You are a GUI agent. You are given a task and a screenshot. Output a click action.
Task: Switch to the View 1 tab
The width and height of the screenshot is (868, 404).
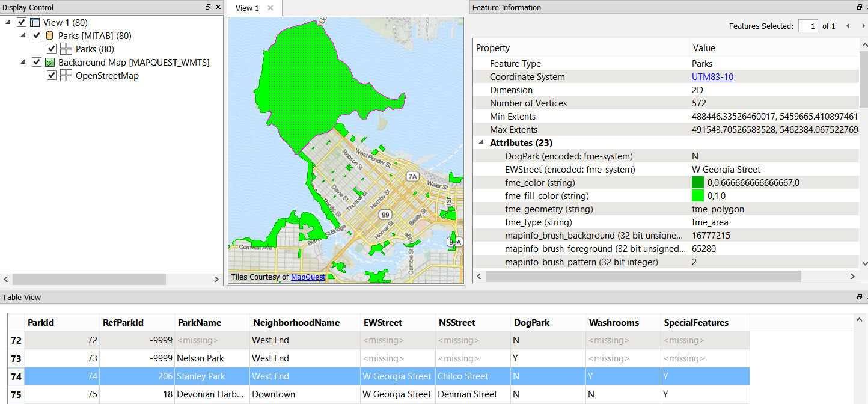tap(247, 8)
